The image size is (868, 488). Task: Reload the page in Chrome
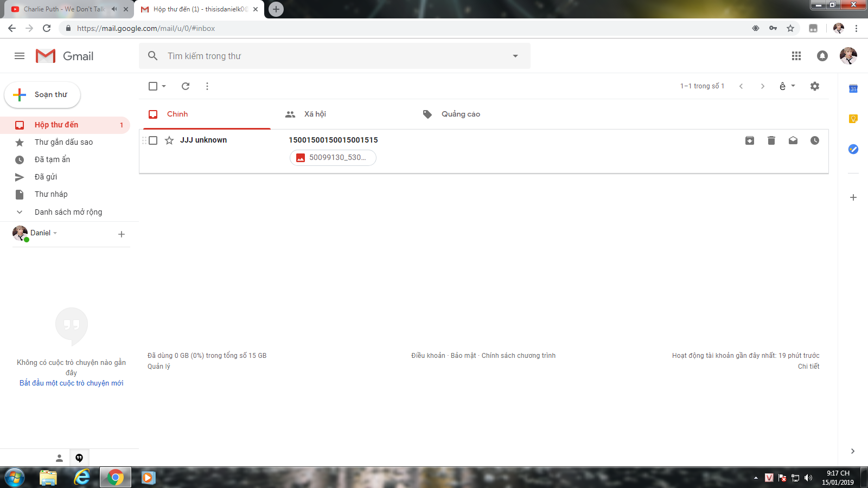tap(47, 28)
